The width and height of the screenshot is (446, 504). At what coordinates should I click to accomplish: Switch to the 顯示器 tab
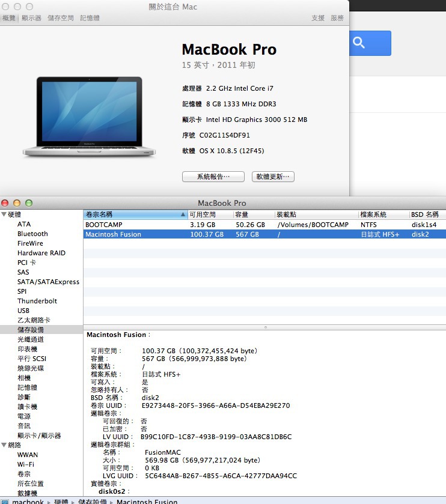click(31, 18)
